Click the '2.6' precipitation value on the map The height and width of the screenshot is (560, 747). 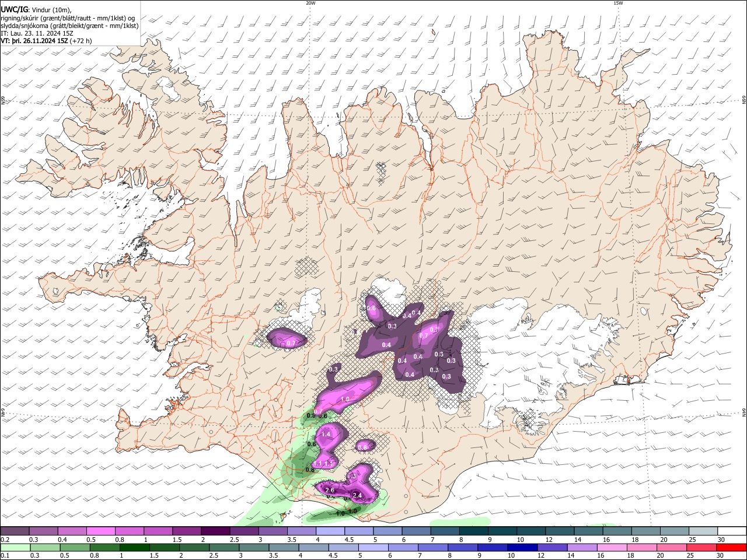pos(329,489)
